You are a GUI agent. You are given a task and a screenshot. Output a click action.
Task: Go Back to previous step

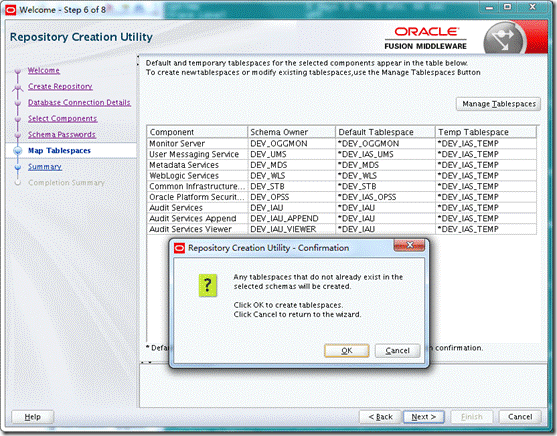380,417
